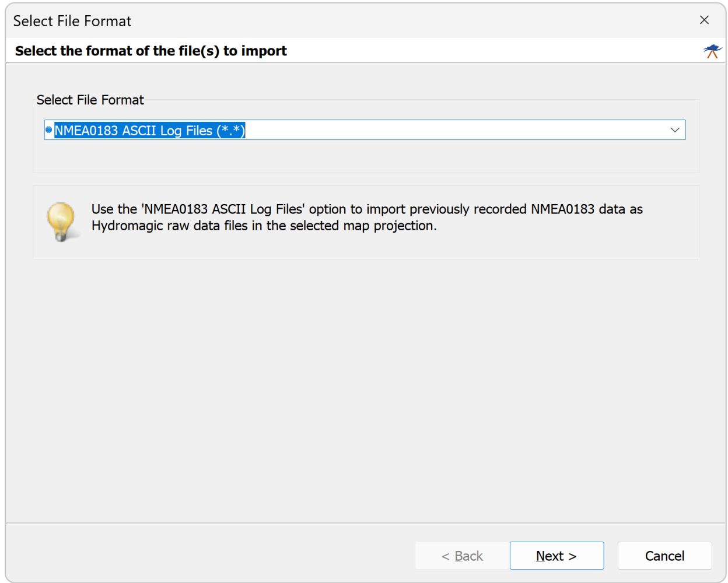The height and width of the screenshot is (583, 728).
Task: Close the Select File Format dialog
Action: 704,20
